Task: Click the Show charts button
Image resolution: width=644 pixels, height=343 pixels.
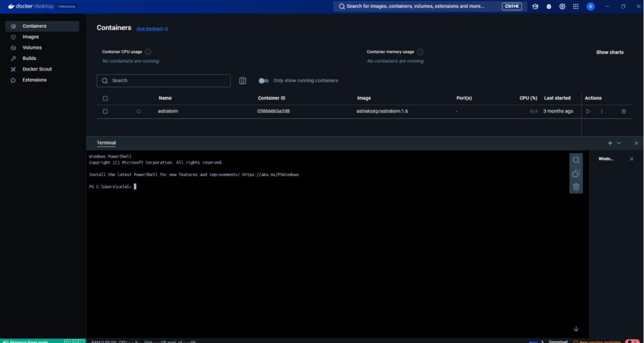Action: point(609,53)
